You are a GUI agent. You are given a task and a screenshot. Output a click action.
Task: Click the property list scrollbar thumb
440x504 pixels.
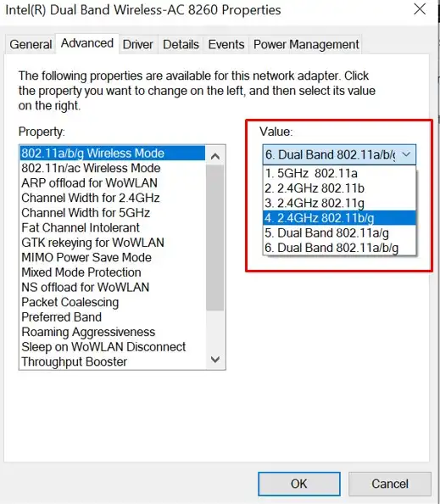point(215,238)
